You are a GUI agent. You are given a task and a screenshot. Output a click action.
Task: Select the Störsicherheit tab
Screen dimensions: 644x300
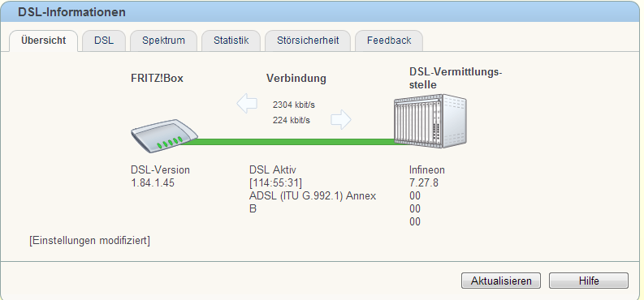click(308, 41)
